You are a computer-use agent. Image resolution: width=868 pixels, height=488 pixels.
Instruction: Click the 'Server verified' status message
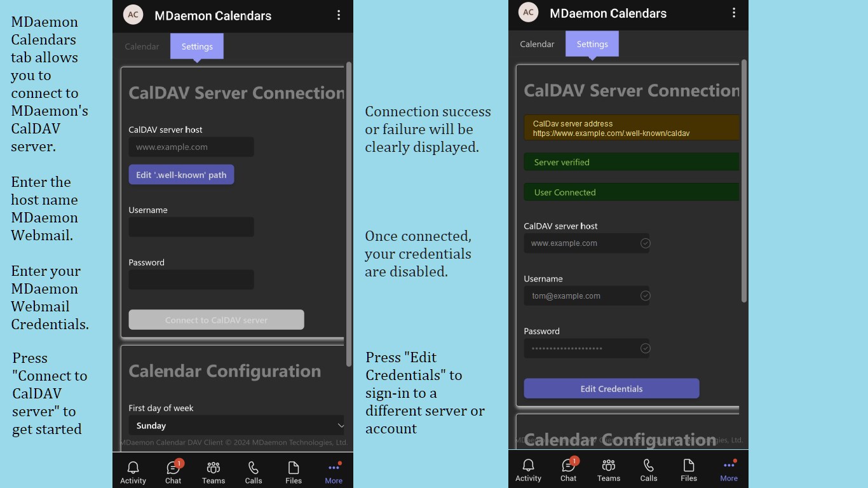coord(632,162)
